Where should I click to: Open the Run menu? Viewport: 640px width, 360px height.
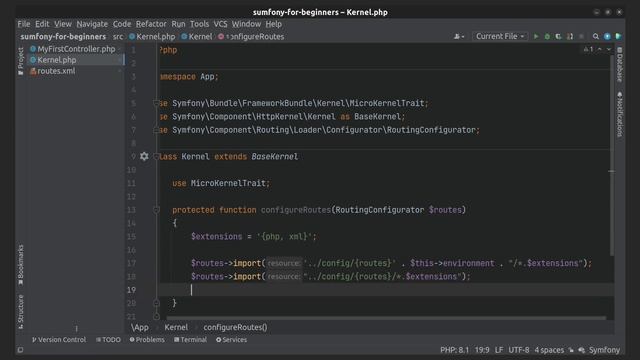pyautogui.click(x=178, y=24)
